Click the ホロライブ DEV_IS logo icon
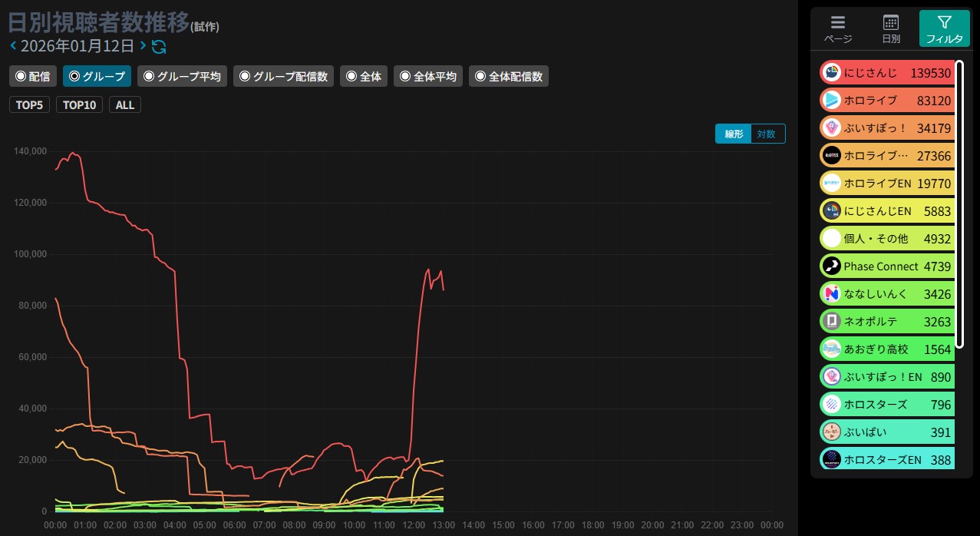 point(831,156)
